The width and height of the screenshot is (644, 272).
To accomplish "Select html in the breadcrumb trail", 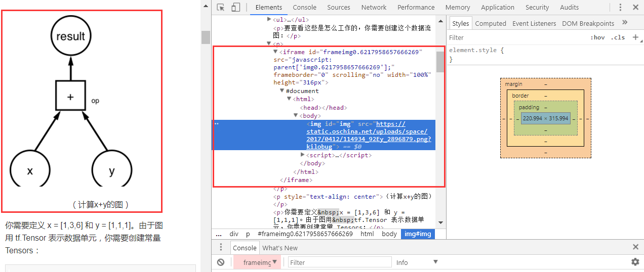I will (368, 234).
